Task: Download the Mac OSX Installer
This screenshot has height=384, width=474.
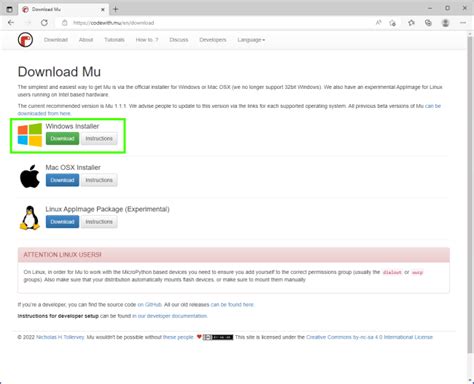Action: (x=62, y=180)
